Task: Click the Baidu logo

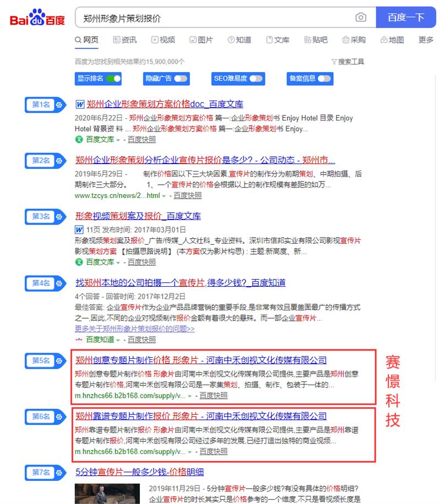Action: (37, 18)
